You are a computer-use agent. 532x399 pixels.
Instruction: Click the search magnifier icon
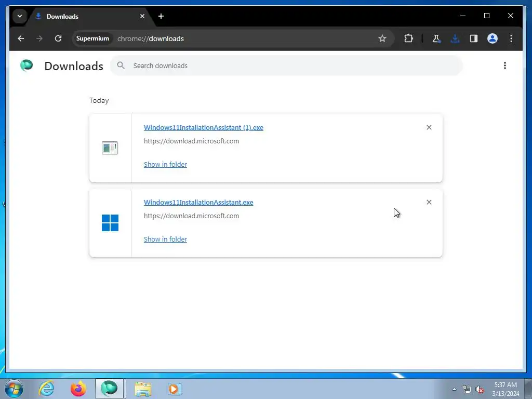coord(121,65)
